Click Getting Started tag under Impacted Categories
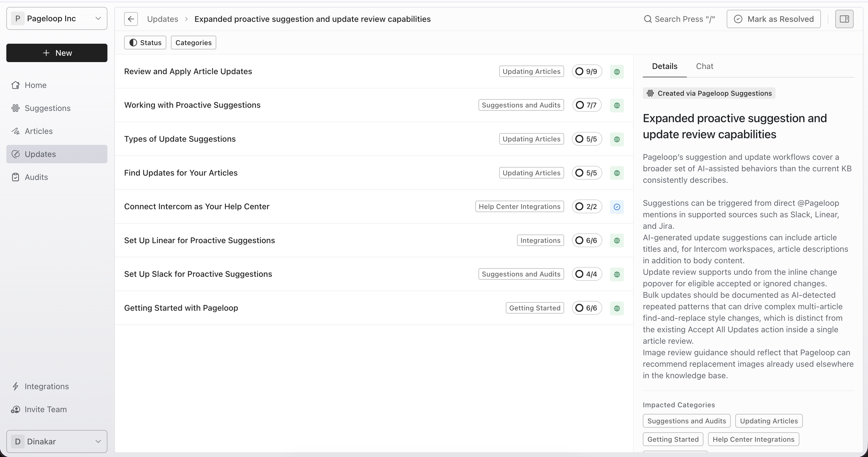Screen dimensions: 868x457 pos(673,439)
